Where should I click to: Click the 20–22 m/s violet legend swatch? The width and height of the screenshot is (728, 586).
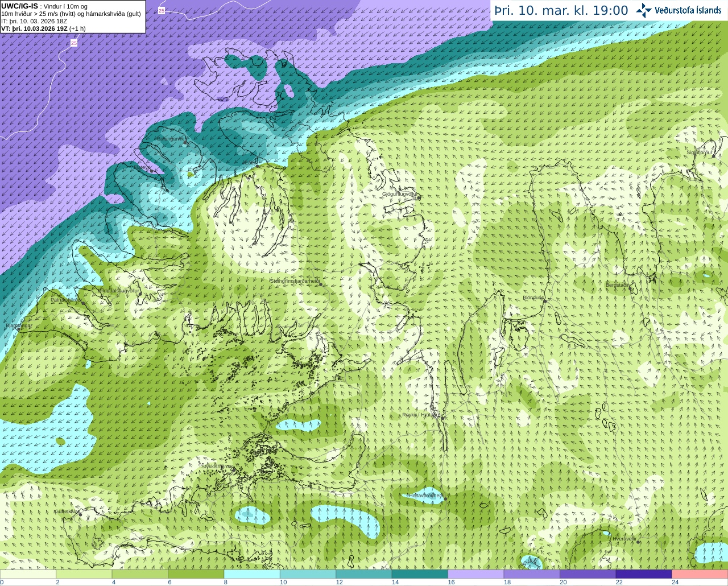pyautogui.click(x=588, y=574)
